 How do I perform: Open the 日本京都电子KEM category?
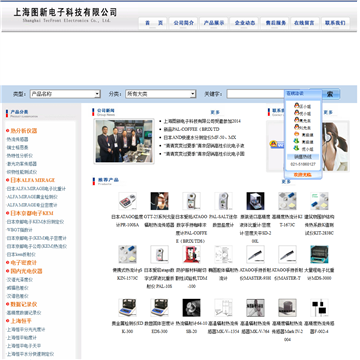click(32, 213)
